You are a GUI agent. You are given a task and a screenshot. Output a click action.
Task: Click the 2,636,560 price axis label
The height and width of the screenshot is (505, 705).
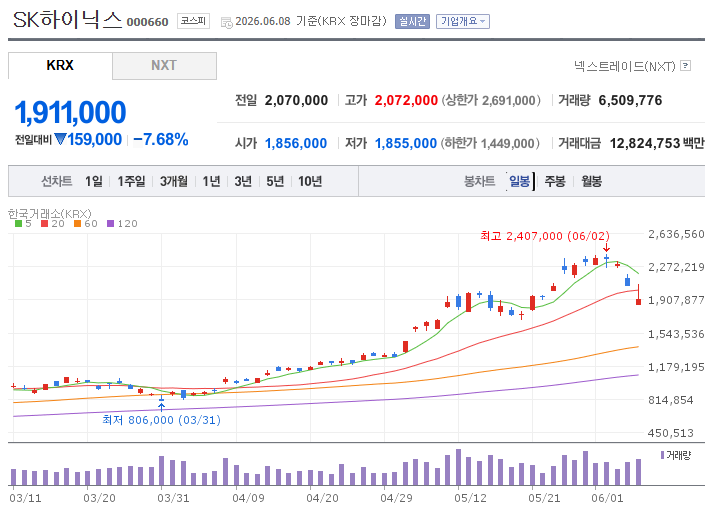(676, 234)
